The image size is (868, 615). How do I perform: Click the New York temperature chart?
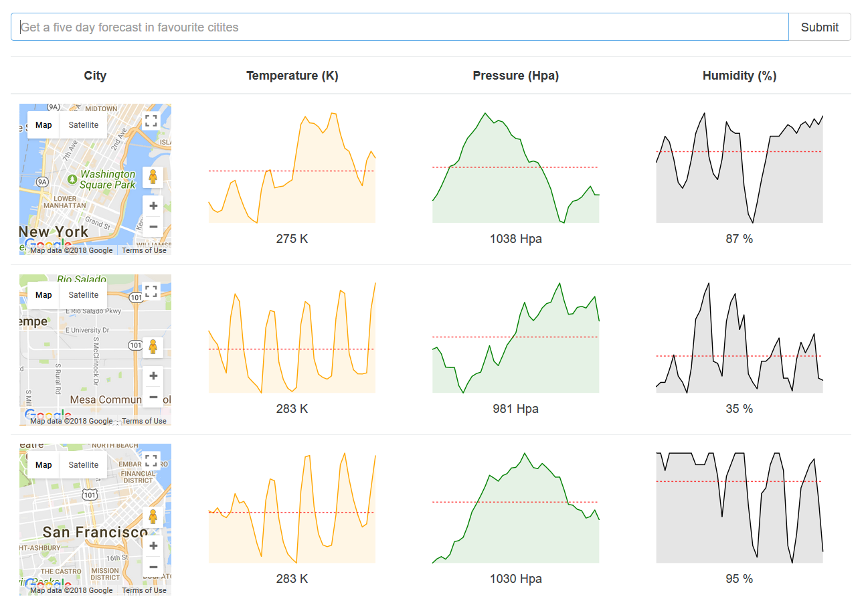292,167
